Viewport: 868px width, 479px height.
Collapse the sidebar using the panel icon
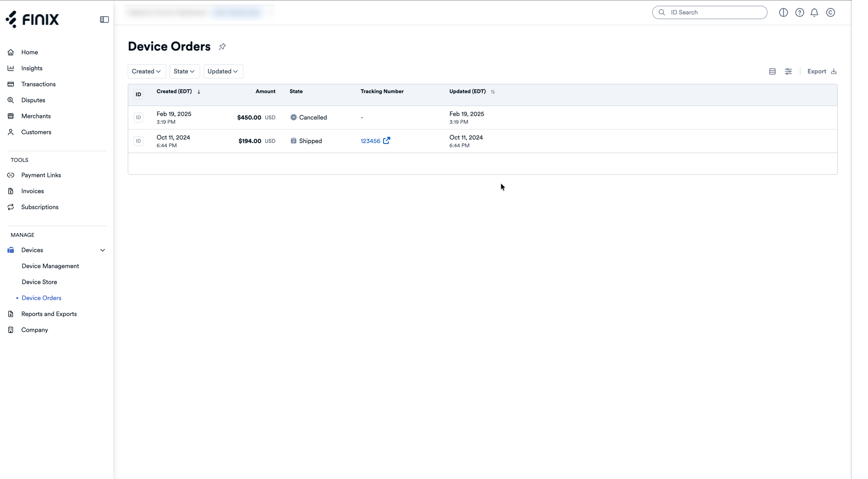(104, 20)
